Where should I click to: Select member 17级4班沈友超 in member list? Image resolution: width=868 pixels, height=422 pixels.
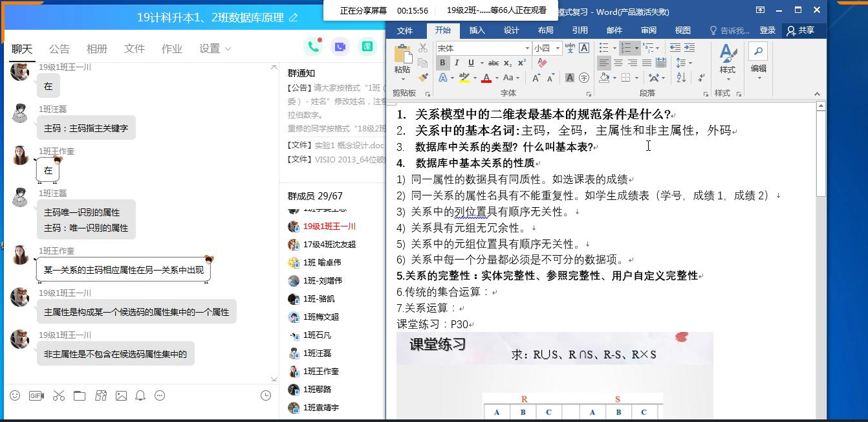[x=329, y=245]
